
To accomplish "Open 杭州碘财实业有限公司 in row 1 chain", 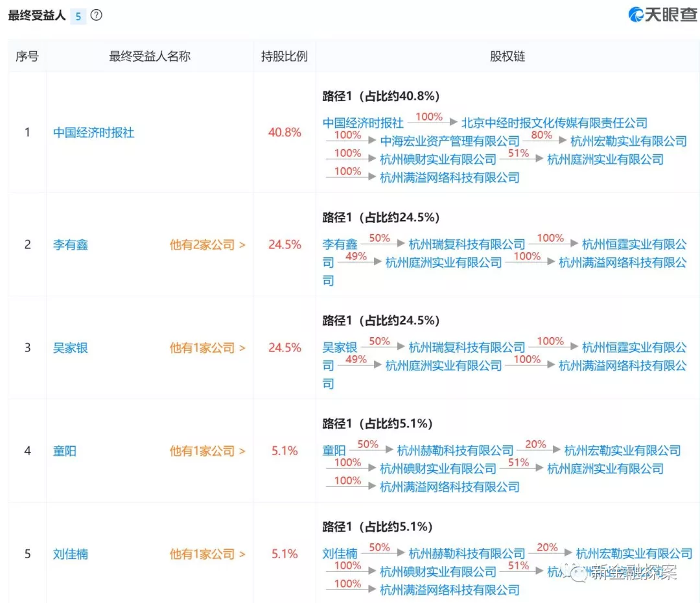I will click(x=438, y=160).
